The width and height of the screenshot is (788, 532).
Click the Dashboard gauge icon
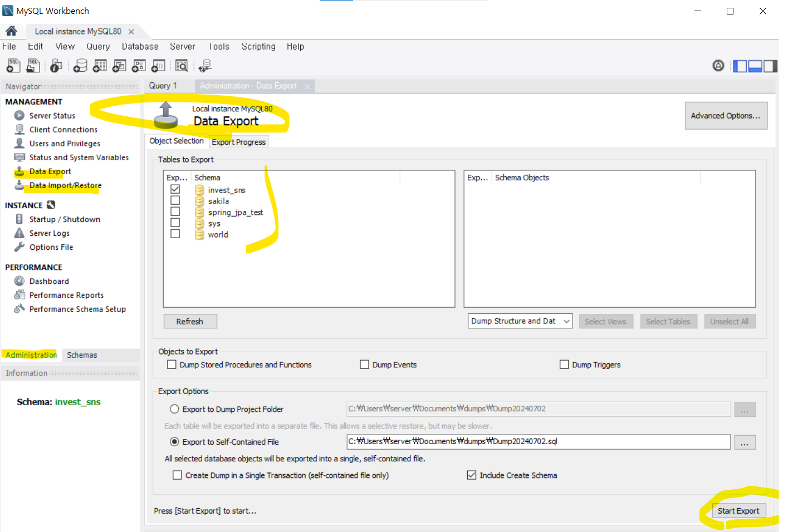[19, 281]
